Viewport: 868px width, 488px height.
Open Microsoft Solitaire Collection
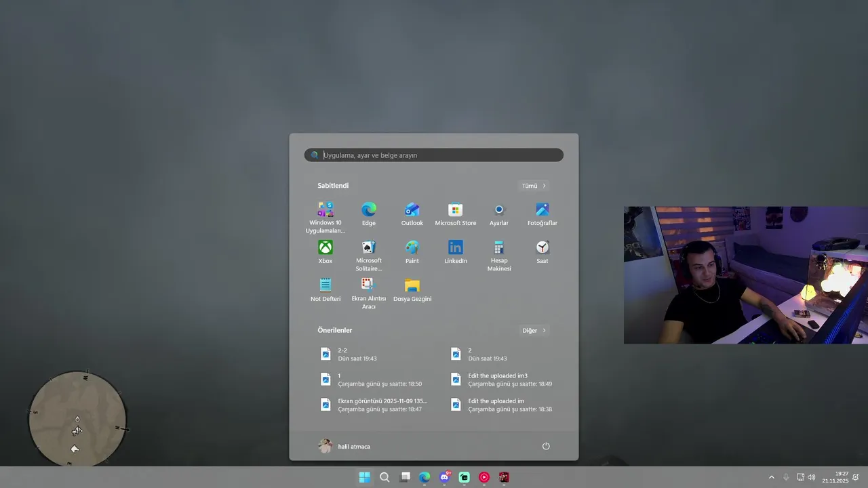[x=369, y=256]
